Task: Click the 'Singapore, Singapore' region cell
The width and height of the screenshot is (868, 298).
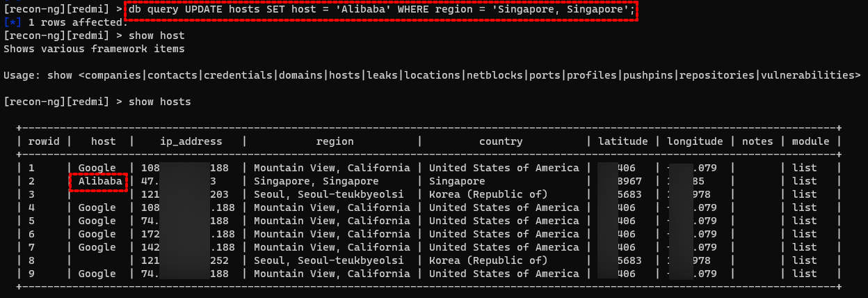Action: (316, 181)
